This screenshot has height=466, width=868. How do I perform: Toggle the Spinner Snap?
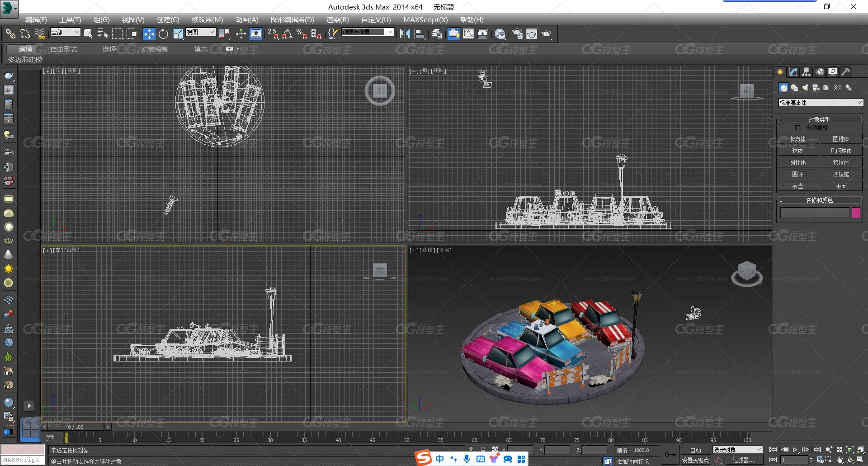pos(316,34)
